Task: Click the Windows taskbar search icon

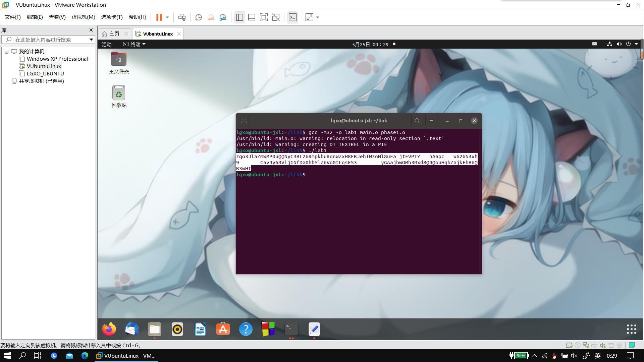Action: pos(22,356)
